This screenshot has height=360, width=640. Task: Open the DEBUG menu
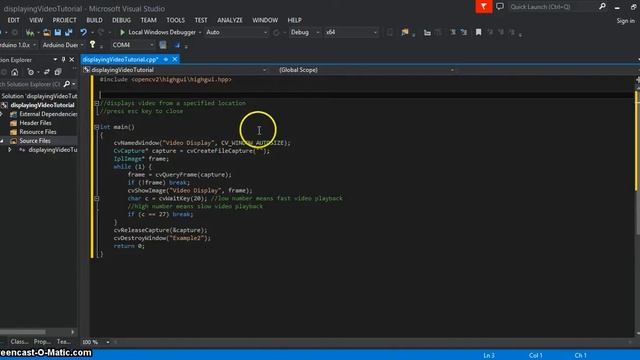tap(121, 20)
